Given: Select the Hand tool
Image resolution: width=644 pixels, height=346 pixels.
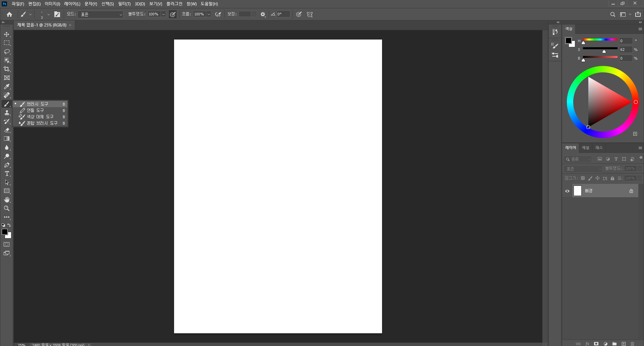Looking at the screenshot, I should 7,199.
